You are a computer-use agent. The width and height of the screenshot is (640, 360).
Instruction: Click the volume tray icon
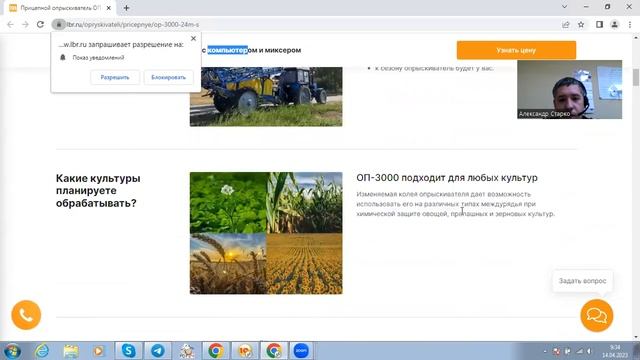pyautogui.click(x=590, y=351)
